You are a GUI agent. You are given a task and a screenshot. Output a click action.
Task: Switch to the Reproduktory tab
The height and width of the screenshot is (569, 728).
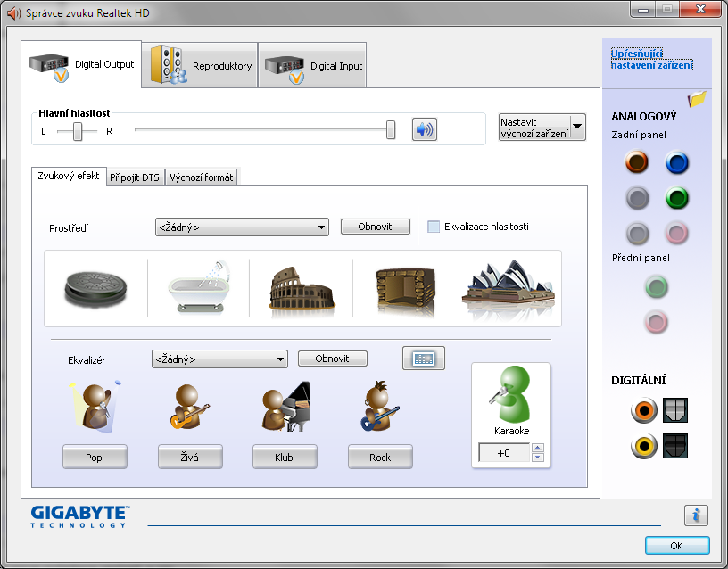tap(200, 66)
